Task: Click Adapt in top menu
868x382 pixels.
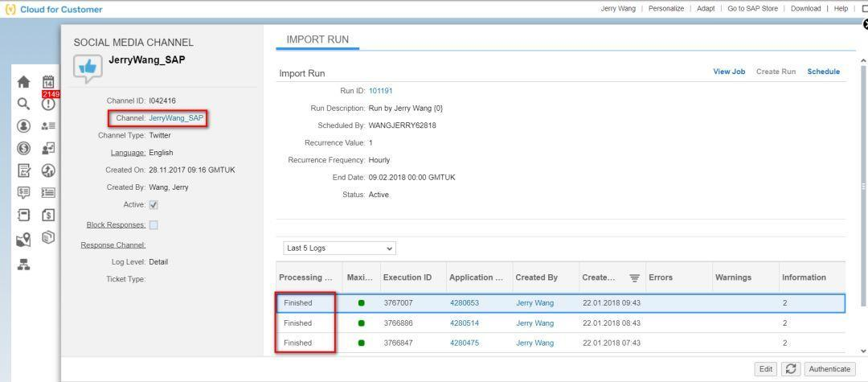Action: tap(706, 8)
